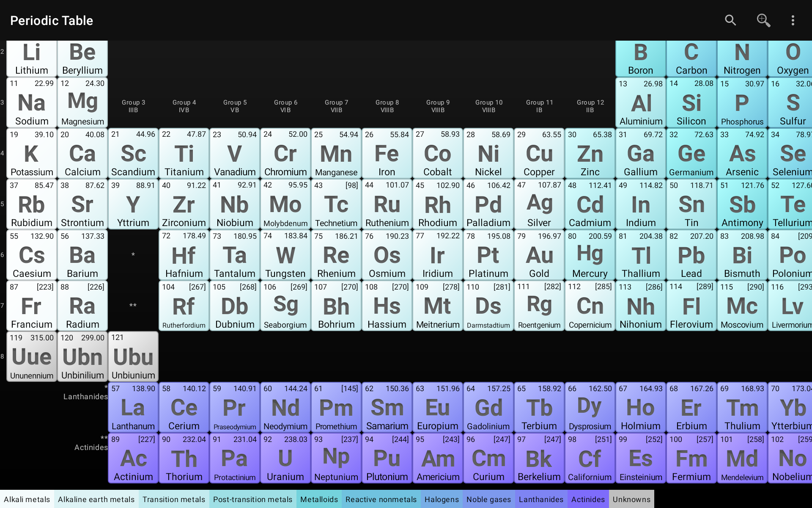Select the Mendelevium element tile
The height and width of the screenshot is (508, 812).
click(742, 458)
